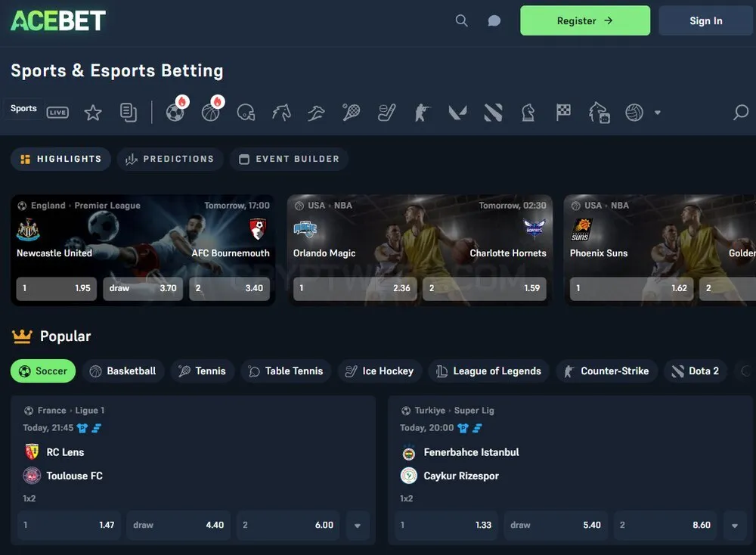Open the Turkiye Super Lig league link
The width and height of the screenshot is (756, 555).
click(x=448, y=411)
